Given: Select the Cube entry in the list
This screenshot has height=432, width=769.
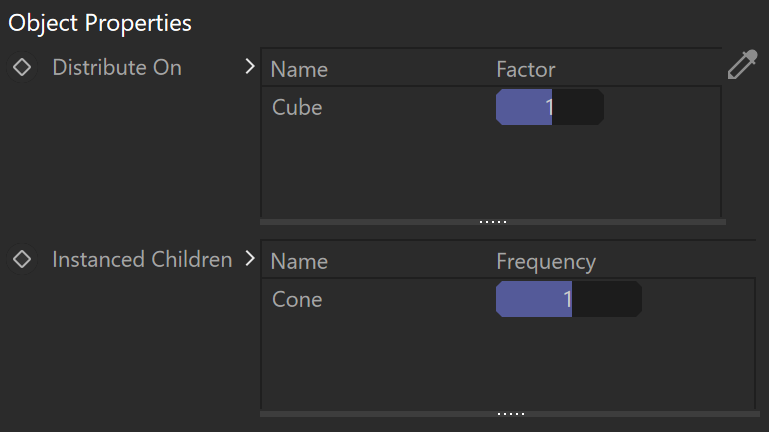Looking at the screenshot, I should [x=297, y=107].
